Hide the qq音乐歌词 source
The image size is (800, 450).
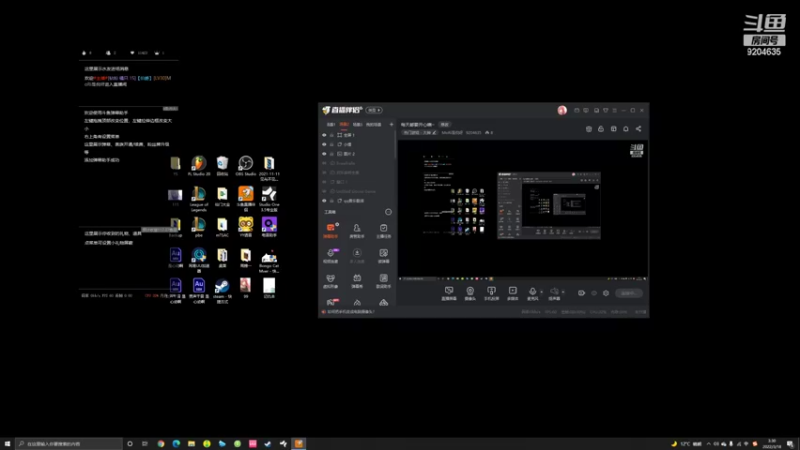tap(324, 201)
